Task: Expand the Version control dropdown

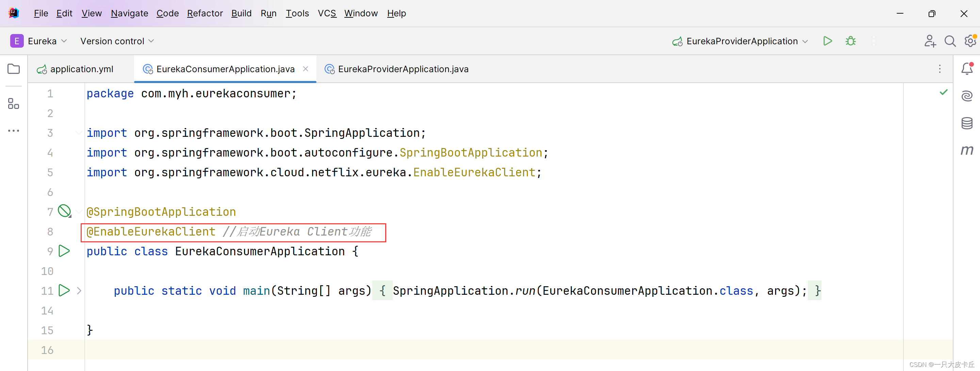Action: pos(117,41)
